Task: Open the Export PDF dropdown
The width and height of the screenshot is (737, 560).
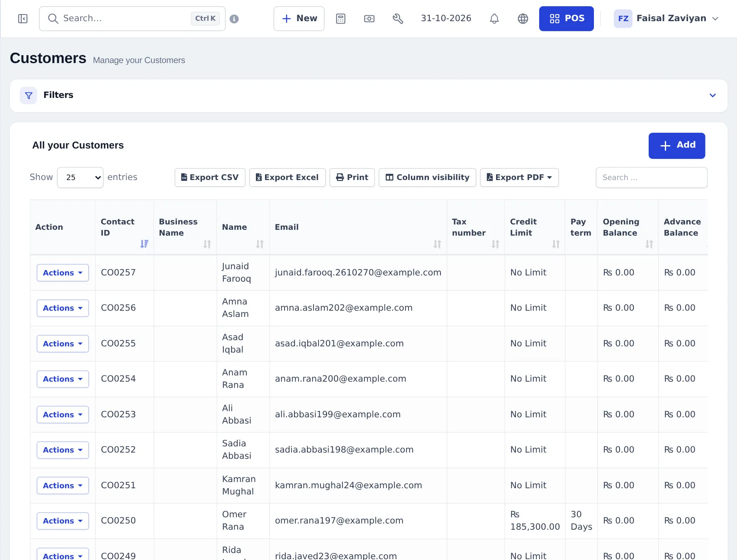Action: (x=519, y=178)
